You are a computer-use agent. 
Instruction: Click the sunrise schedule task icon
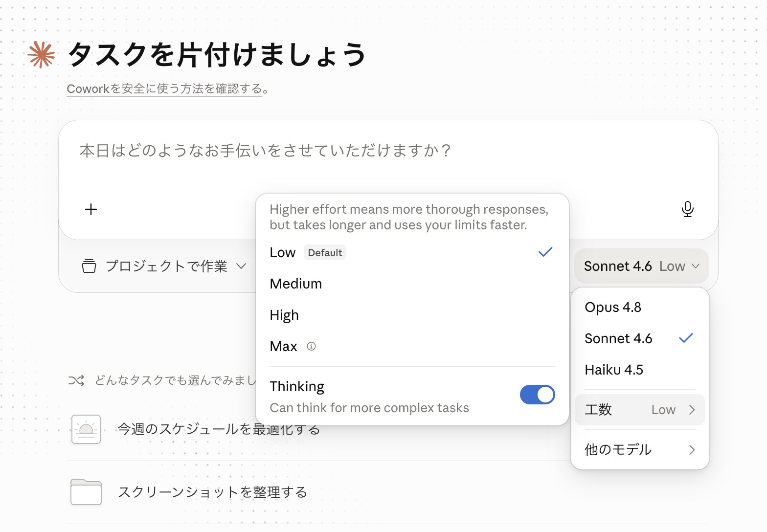click(x=86, y=429)
